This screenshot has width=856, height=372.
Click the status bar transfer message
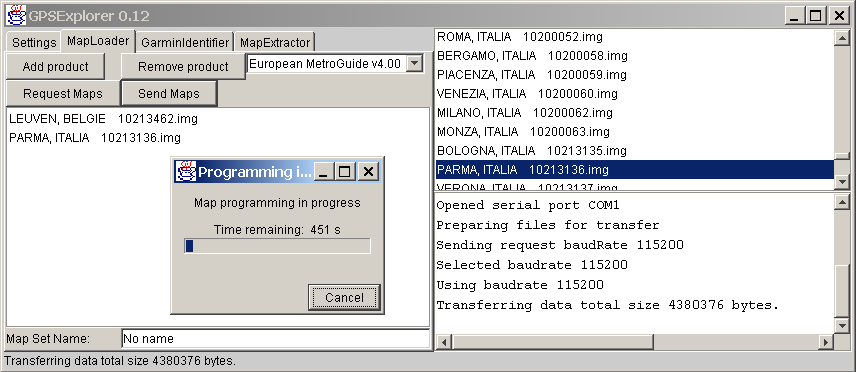(x=120, y=361)
